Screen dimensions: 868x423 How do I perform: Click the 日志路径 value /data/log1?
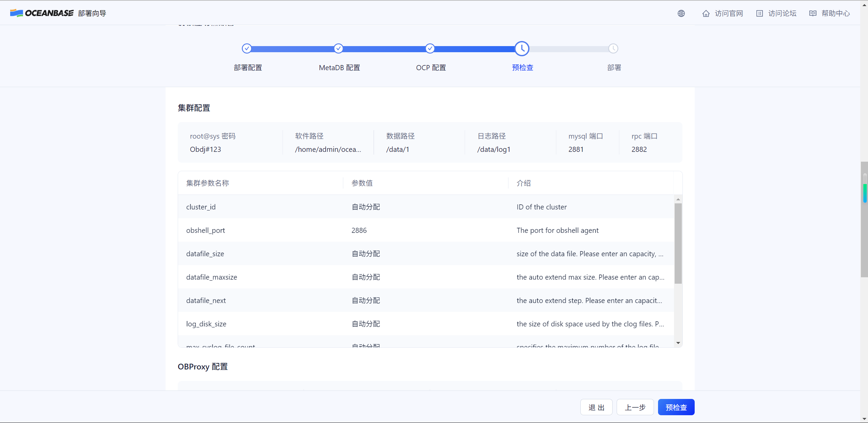[494, 149]
